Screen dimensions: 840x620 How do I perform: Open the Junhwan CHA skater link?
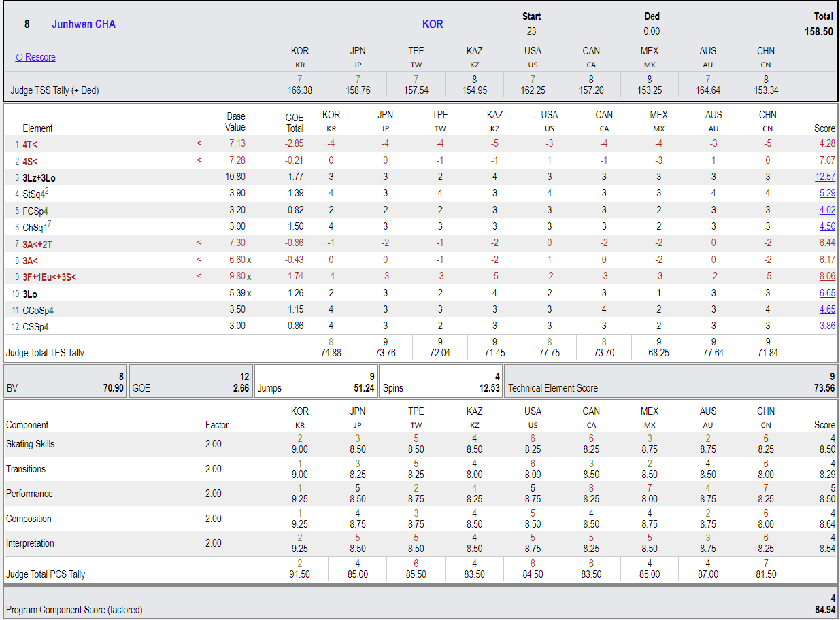click(x=84, y=24)
